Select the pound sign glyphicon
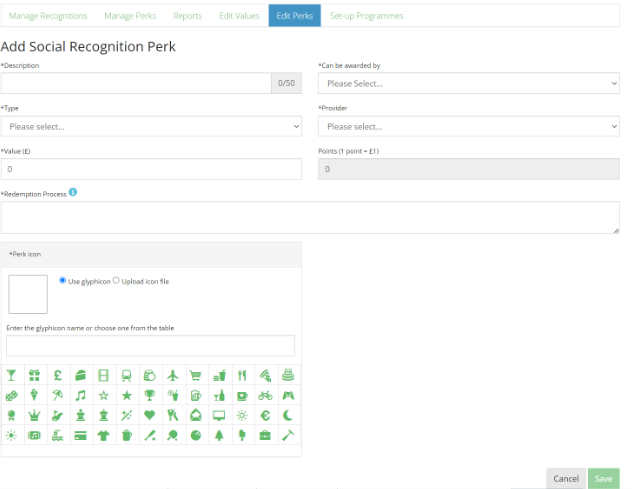Viewport: 632px width, 489px height. coord(58,376)
